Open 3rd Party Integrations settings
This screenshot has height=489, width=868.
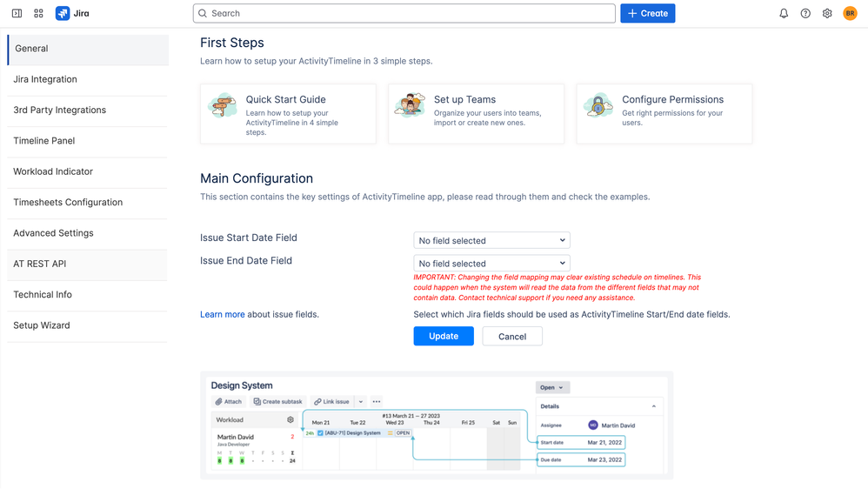tap(88, 111)
